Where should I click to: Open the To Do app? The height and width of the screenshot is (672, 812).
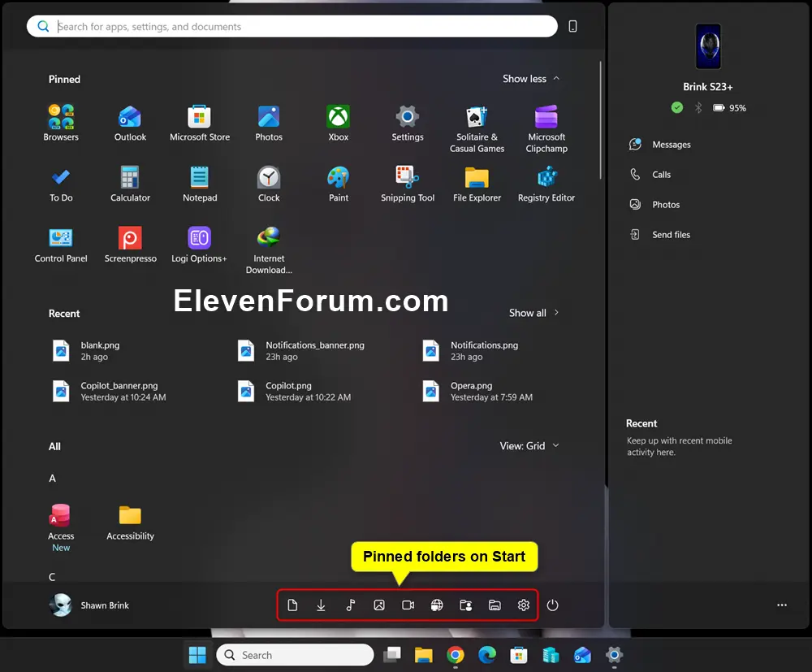[x=61, y=184]
